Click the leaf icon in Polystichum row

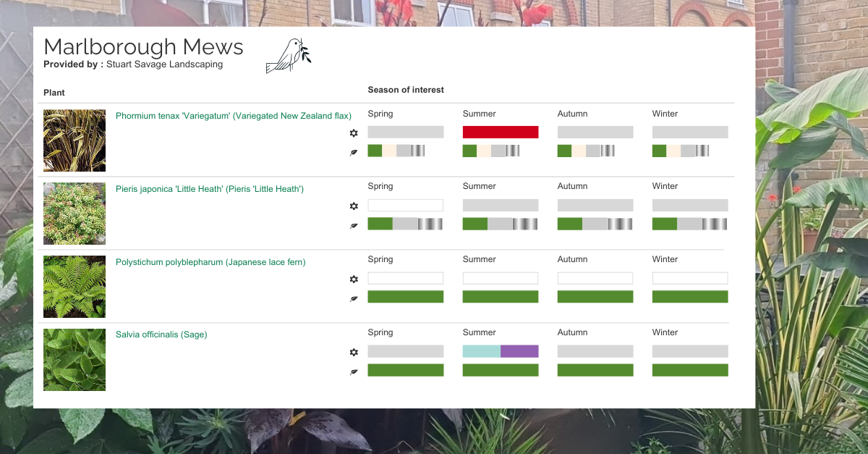[354, 298]
